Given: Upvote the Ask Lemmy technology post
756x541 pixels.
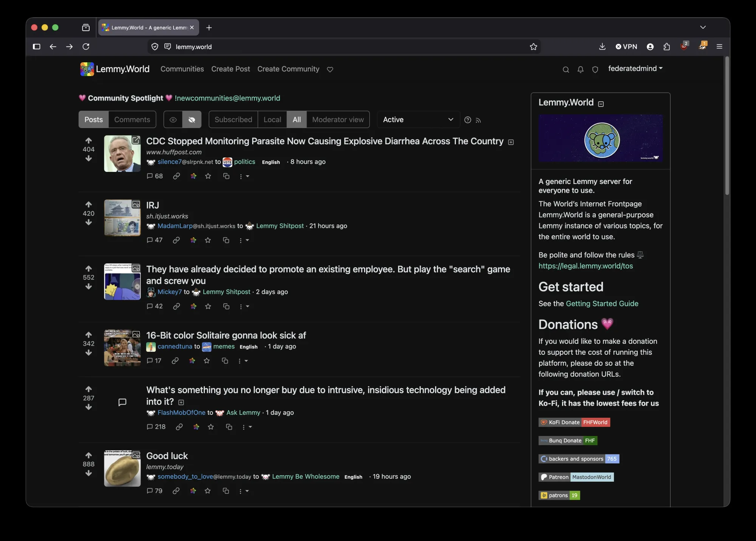Looking at the screenshot, I should [x=88, y=389].
